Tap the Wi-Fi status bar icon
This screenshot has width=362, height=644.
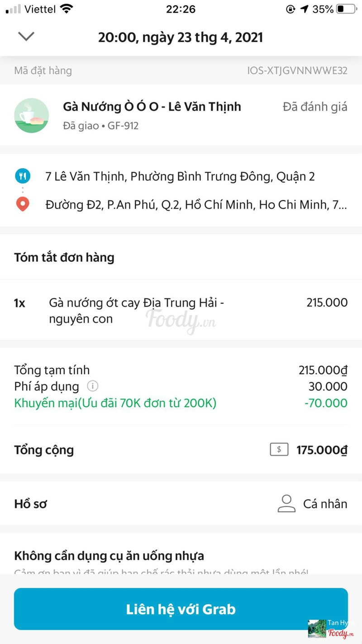tap(67, 9)
